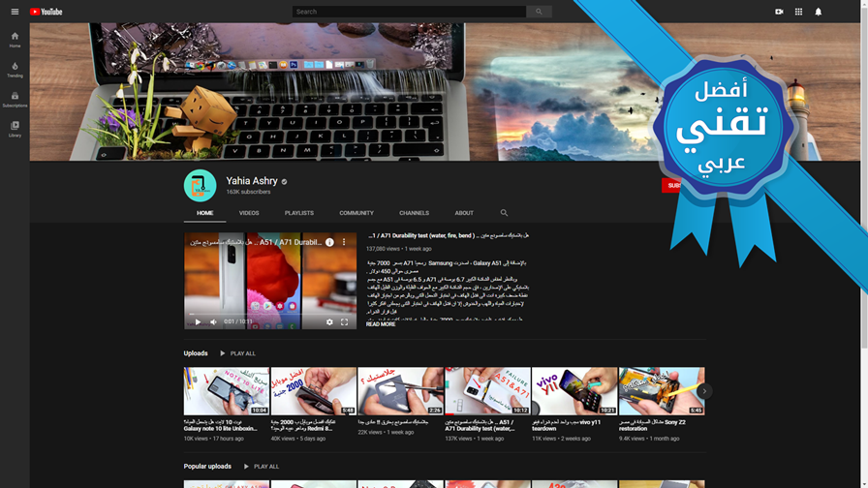Expand description with READ MORE
The height and width of the screenshot is (488, 868).
pos(381,324)
